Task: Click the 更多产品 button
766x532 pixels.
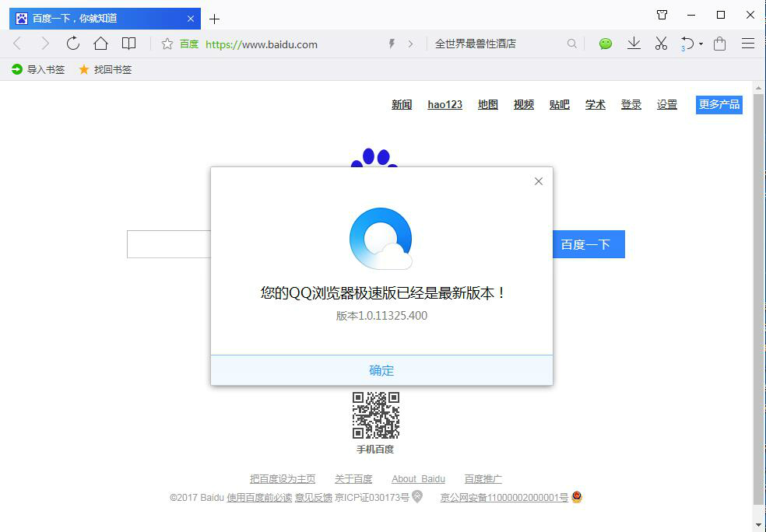Action: click(719, 104)
